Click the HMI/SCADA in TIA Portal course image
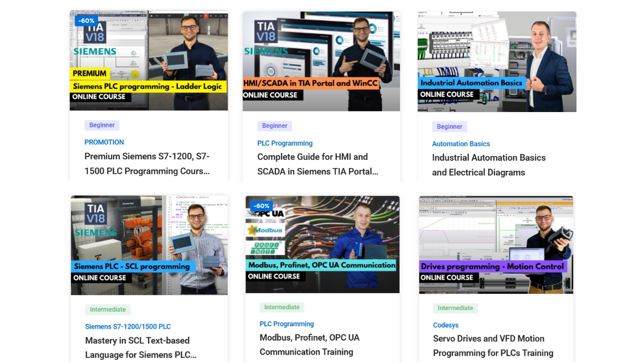 [x=321, y=61]
